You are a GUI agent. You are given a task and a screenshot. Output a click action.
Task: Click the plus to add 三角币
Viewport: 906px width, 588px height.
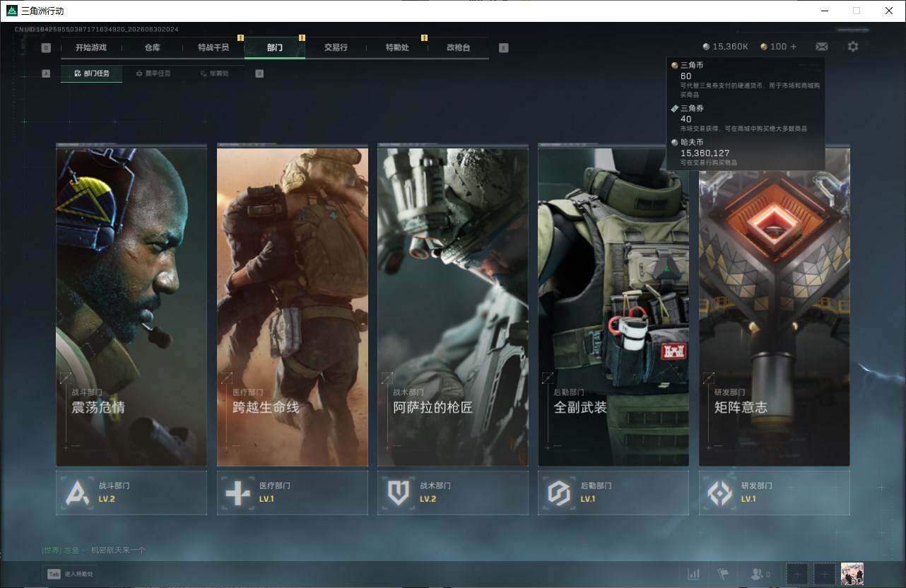point(794,47)
